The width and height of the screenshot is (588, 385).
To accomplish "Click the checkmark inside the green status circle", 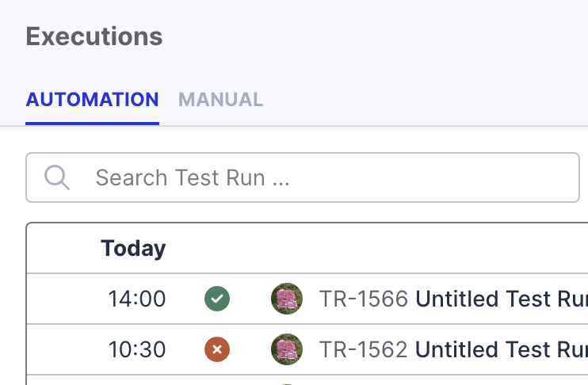I will click(x=217, y=299).
